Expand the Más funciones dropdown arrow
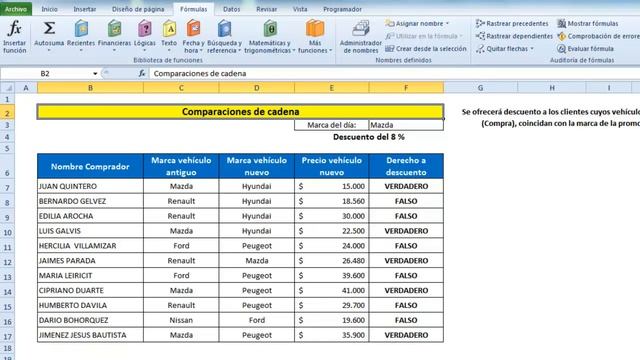Screen dimensions: 640x360 click(x=330, y=51)
